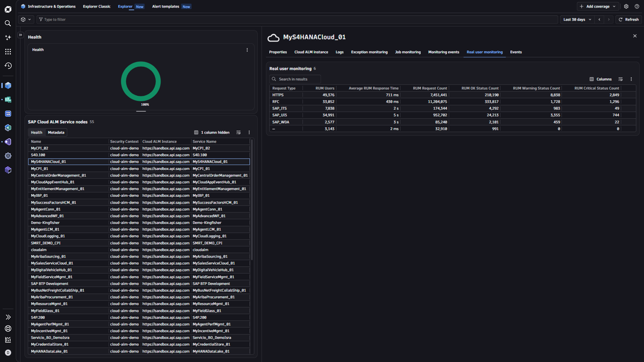Image resolution: width=644 pixels, height=362 pixels.
Task: Open the search icon in the left sidebar
Action: [8, 23]
